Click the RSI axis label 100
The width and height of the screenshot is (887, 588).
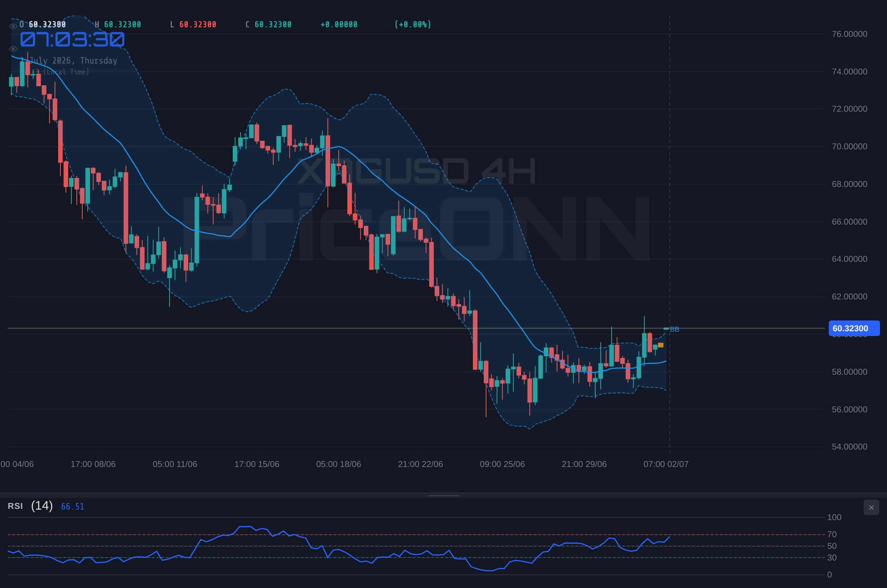[834, 517]
